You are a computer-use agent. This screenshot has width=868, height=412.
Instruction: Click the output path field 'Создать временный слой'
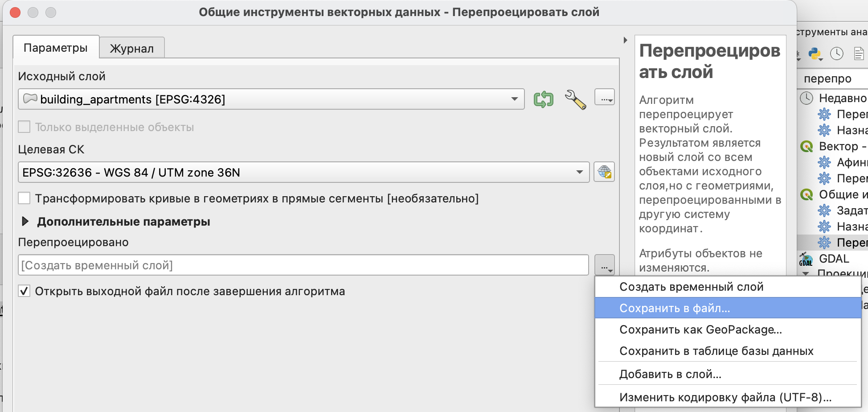pos(303,265)
